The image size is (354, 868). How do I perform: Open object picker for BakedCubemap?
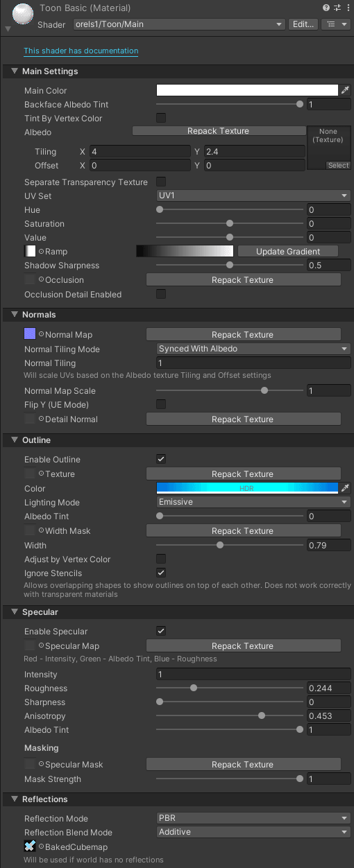41,847
